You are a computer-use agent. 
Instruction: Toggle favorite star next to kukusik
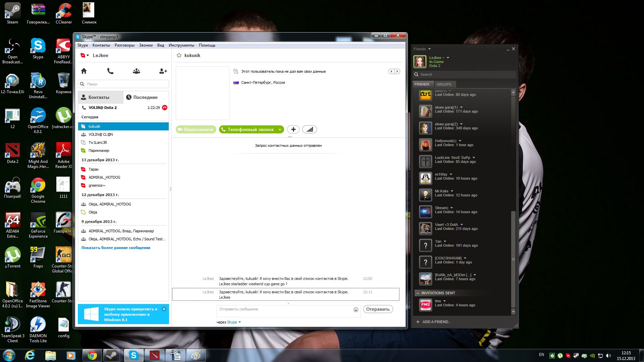coord(179,55)
